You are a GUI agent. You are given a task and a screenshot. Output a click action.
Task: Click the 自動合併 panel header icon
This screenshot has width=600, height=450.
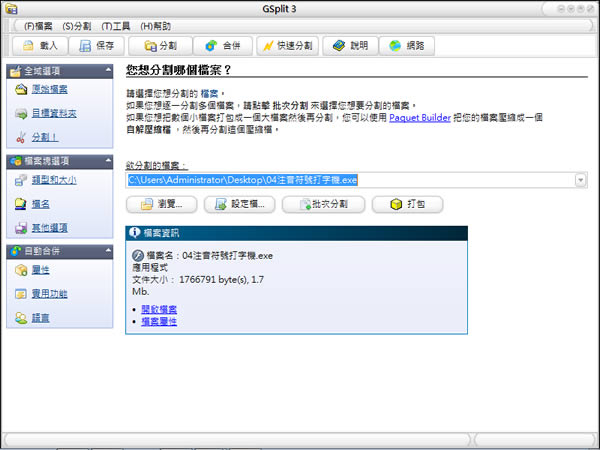pos(15,251)
